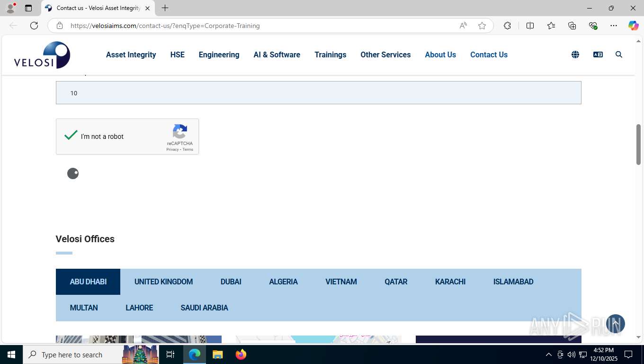Close the Contact us tab
Screen dimensions: 644x364
(x=147, y=8)
